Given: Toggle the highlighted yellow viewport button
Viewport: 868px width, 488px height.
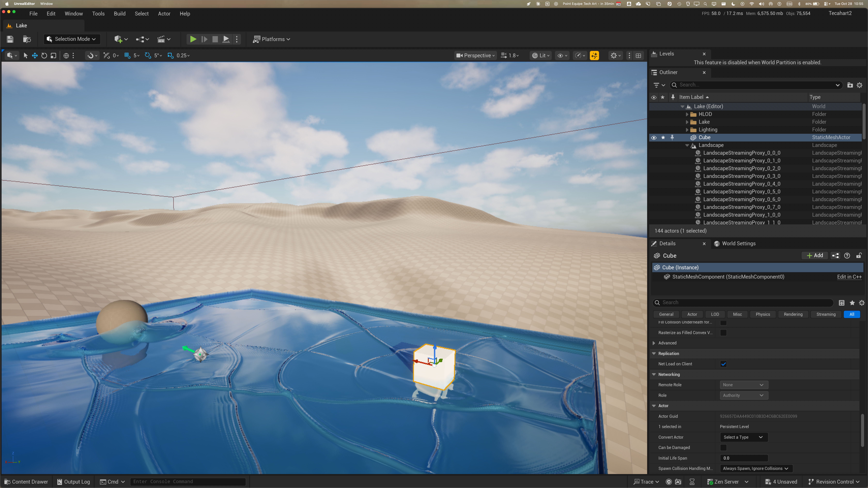Looking at the screenshot, I should [594, 56].
